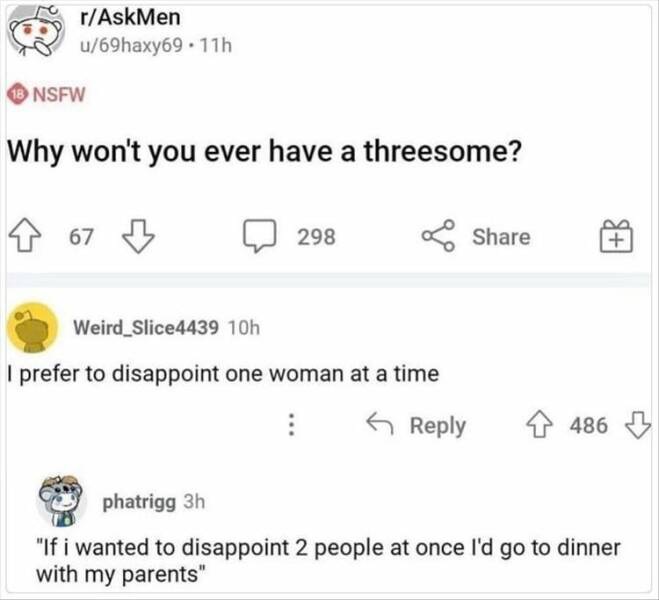
Task: Reply to Weird_Slice4439's comment
Action: pyautogui.click(x=416, y=425)
